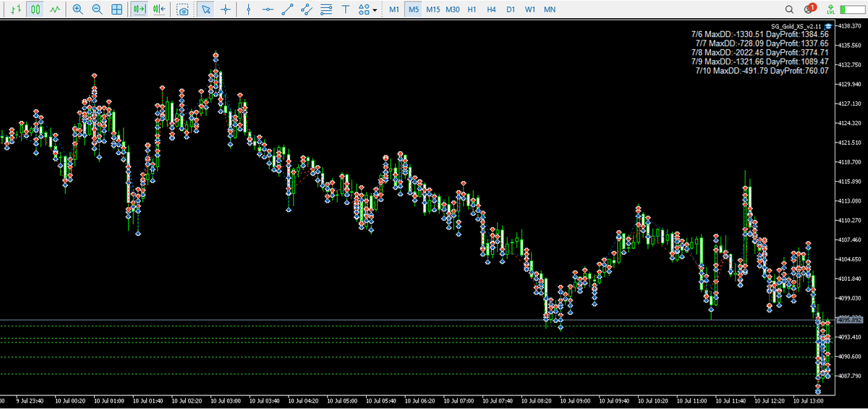Switch to D1 daily timeframe
The width and height of the screenshot is (868, 409).
coord(511,9)
